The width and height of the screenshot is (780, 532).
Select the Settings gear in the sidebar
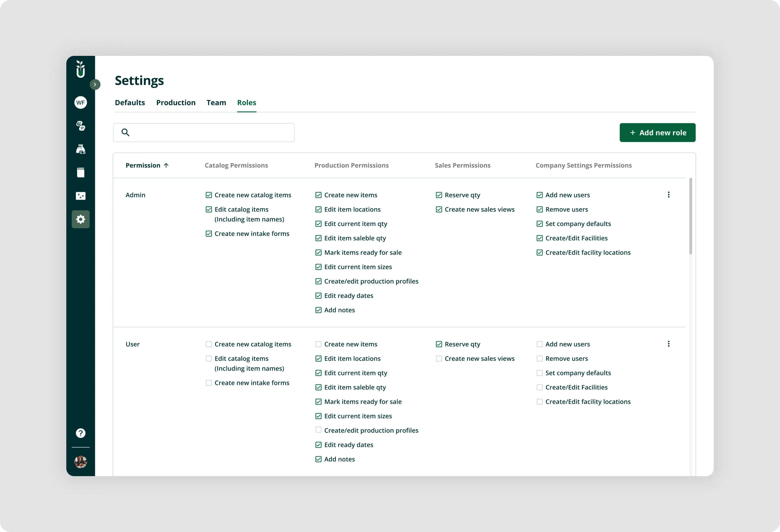81,219
